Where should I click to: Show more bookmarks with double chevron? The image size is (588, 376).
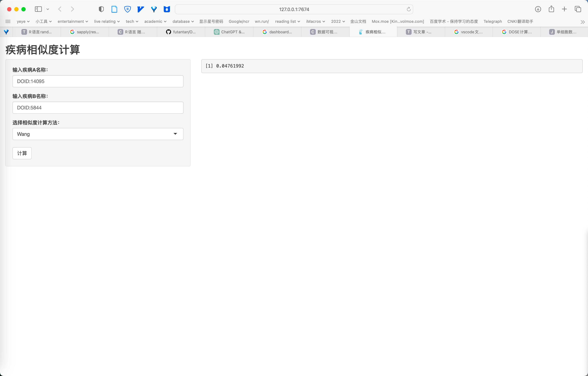pos(583,22)
